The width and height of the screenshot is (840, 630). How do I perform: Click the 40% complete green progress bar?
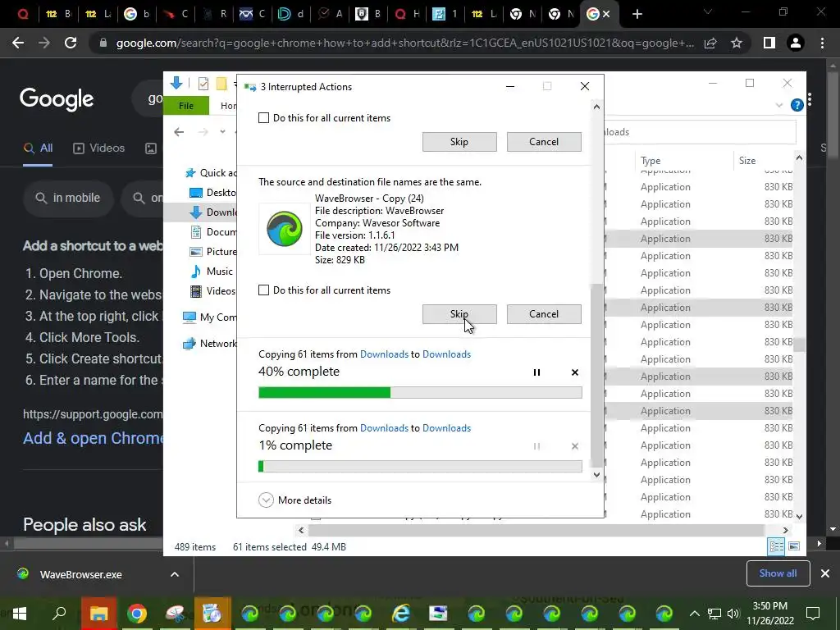tap(420, 393)
